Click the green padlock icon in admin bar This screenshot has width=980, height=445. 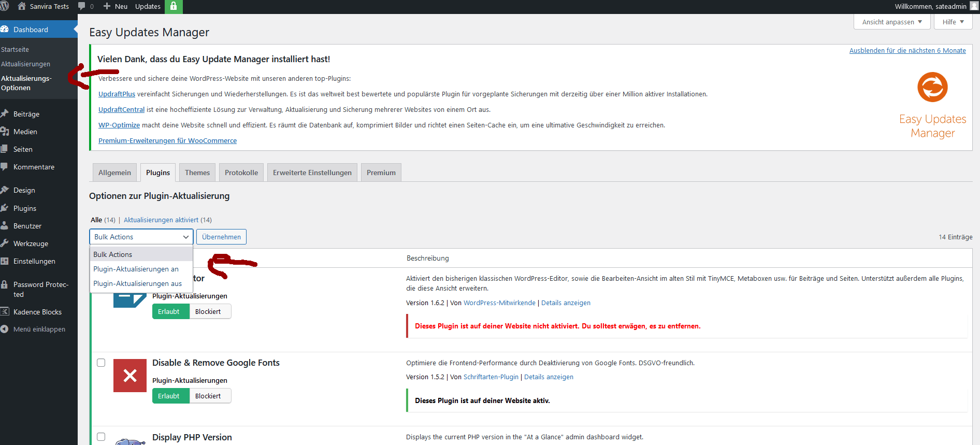click(174, 6)
